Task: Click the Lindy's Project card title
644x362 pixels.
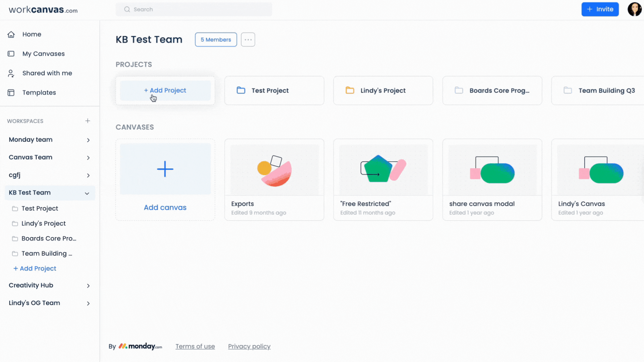Action: (383, 90)
